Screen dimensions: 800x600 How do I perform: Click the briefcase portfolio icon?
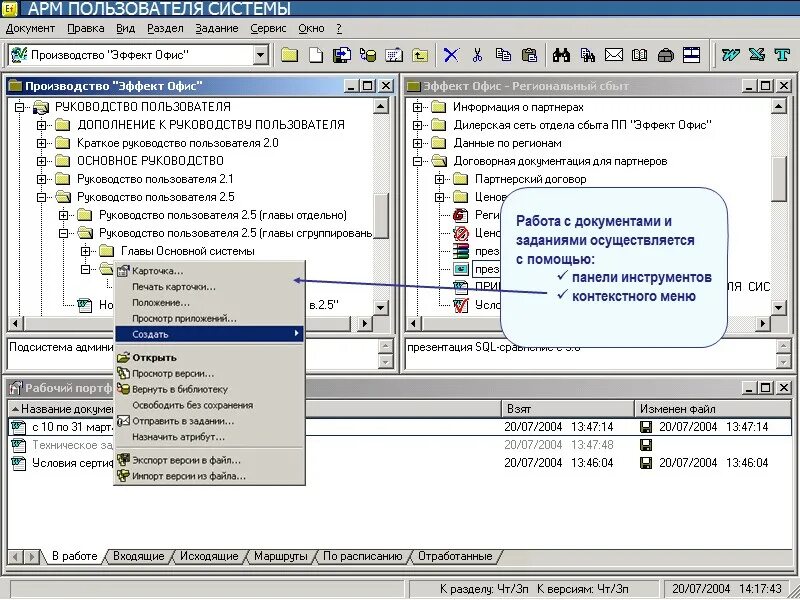pos(666,55)
